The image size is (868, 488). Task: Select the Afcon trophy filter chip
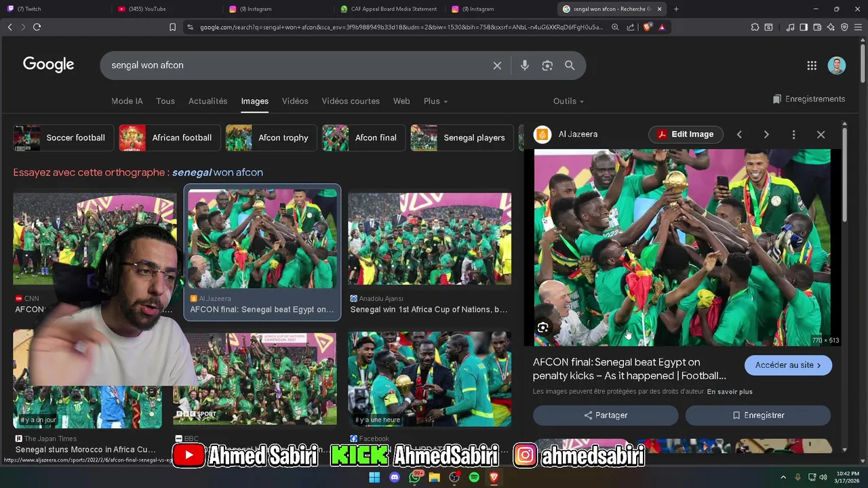click(x=271, y=138)
